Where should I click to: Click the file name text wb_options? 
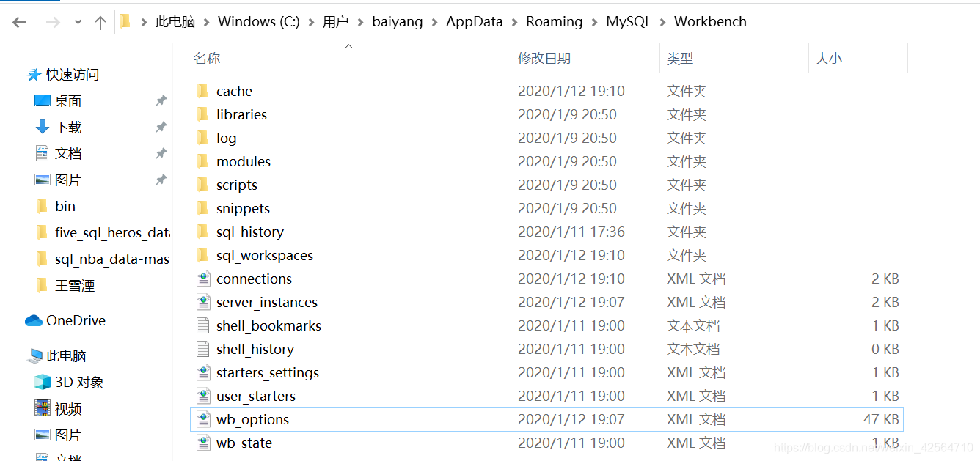[252, 419]
